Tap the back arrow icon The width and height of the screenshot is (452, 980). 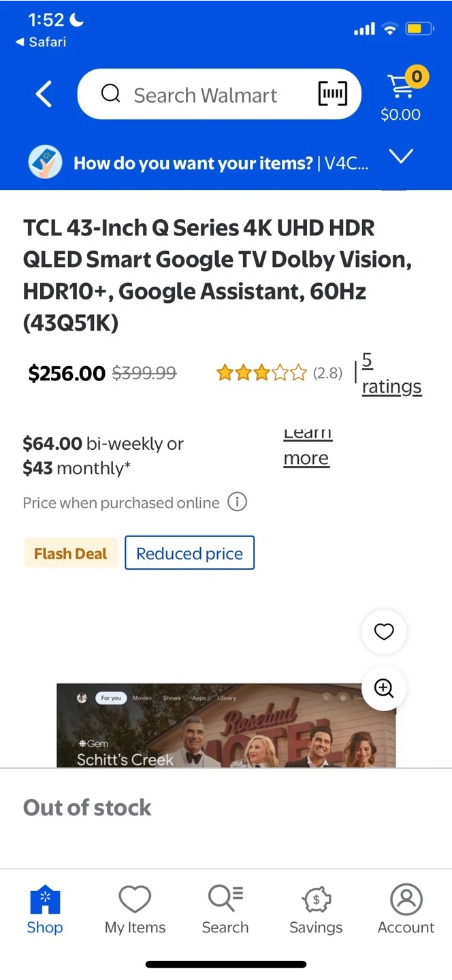point(44,95)
